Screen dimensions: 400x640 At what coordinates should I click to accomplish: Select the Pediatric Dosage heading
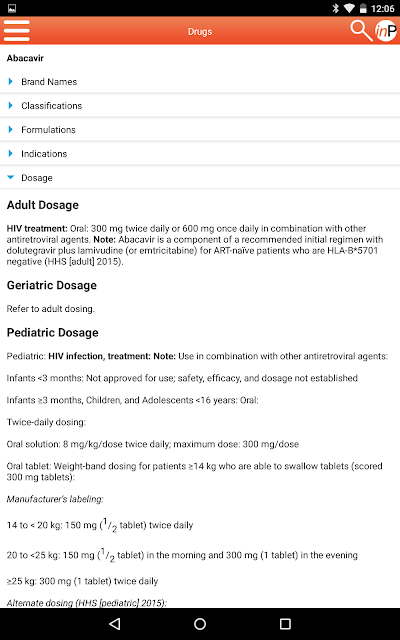coord(52,333)
